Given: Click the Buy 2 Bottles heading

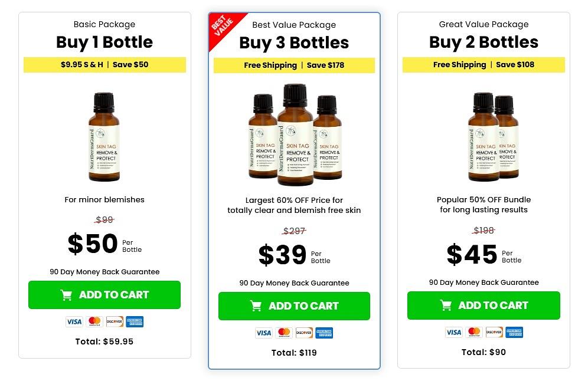Looking at the screenshot, I should tap(484, 42).
